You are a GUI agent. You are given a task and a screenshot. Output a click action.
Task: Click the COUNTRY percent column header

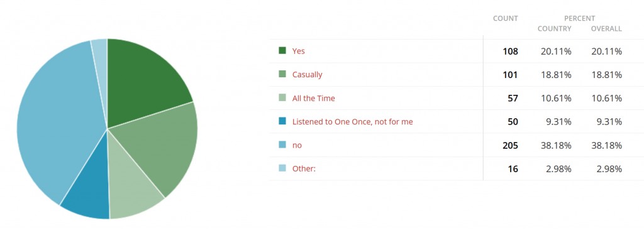[x=555, y=29]
